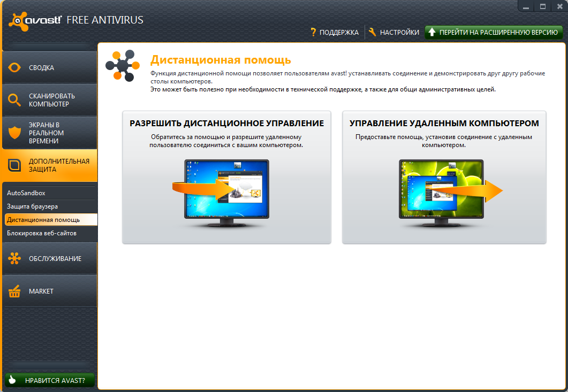Viewport: 568px width, 392px height.
Task: Open Поддержка link in header
Action: pyautogui.click(x=335, y=32)
